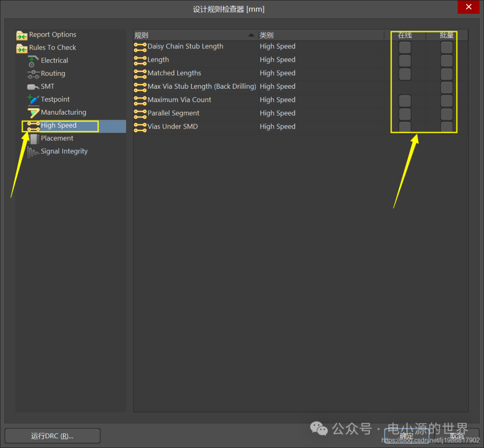The height and width of the screenshot is (448, 484).
Task: Enable online check for Vias Under SMD
Action: pyautogui.click(x=405, y=127)
